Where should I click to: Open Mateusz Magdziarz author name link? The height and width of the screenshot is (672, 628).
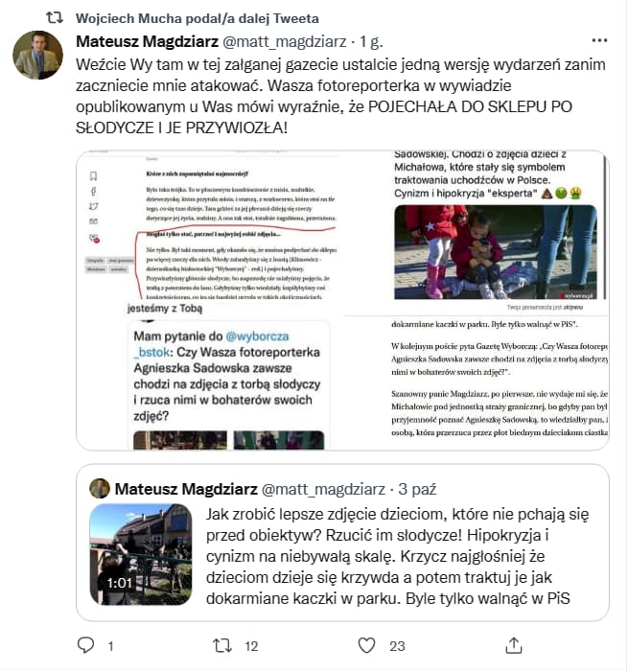tap(148, 41)
